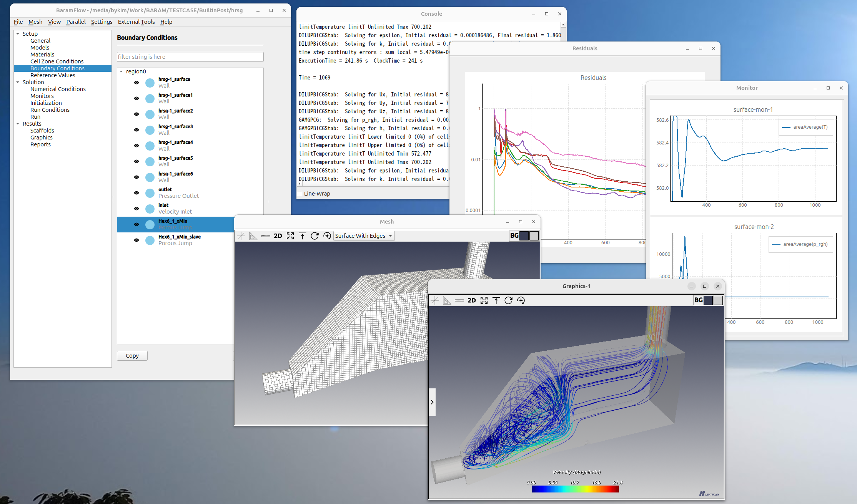Click triangle-ruler icon in Graphics-1 toolbar
This screenshot has width=857, height=504.
coord(447,300)
